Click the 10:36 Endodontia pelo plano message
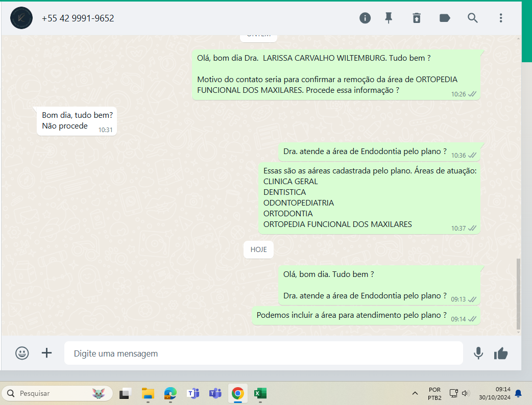This screenshot has height=405, width=532. (x=379, y=152)
